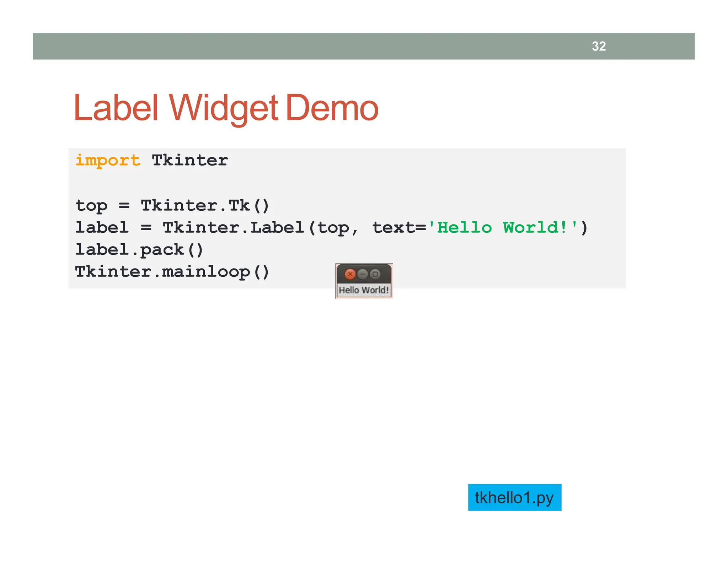Click the 'top = Tkinter.Tk()' code line
Image resolution: width=728 pixels, height=562 pixels.
172,206
